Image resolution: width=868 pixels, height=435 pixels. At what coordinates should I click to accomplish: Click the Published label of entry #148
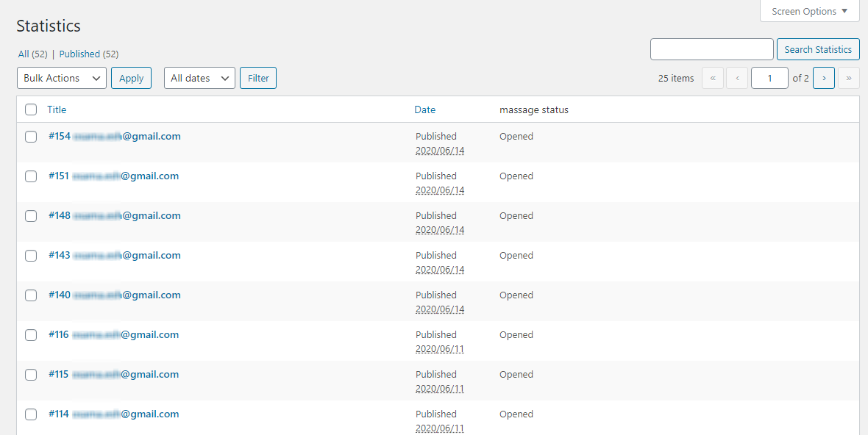(x=436, y=215)
